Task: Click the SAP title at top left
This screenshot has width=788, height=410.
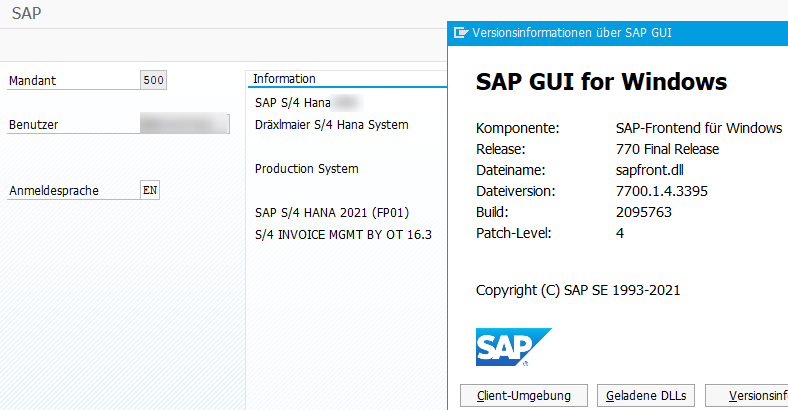Action: tap(27, 14)
